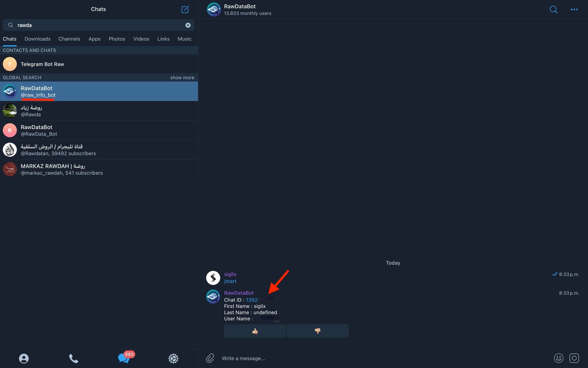Switch to the Videos tab
This screenshot has height=368, width=588.
click(141, 39)
